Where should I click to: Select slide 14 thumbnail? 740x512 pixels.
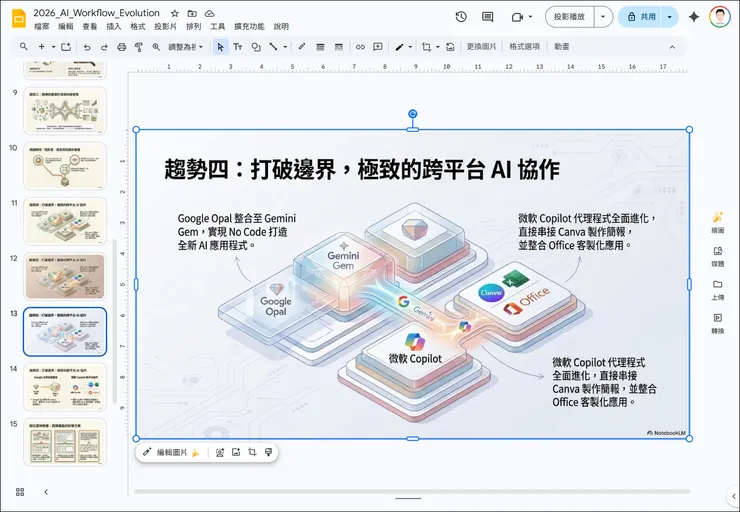click(x=65, y=386)
